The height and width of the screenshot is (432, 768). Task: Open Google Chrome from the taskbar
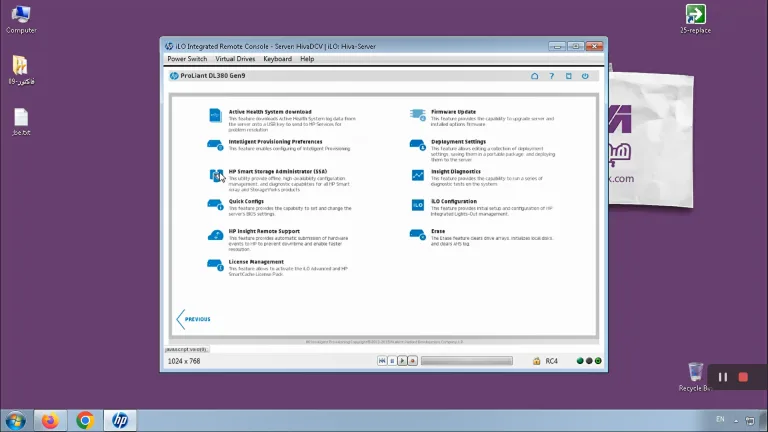[x=85, y=420]
